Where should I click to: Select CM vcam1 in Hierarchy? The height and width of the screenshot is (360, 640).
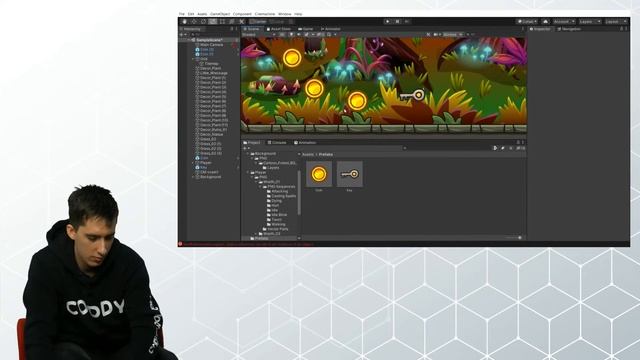coord(209,172)
